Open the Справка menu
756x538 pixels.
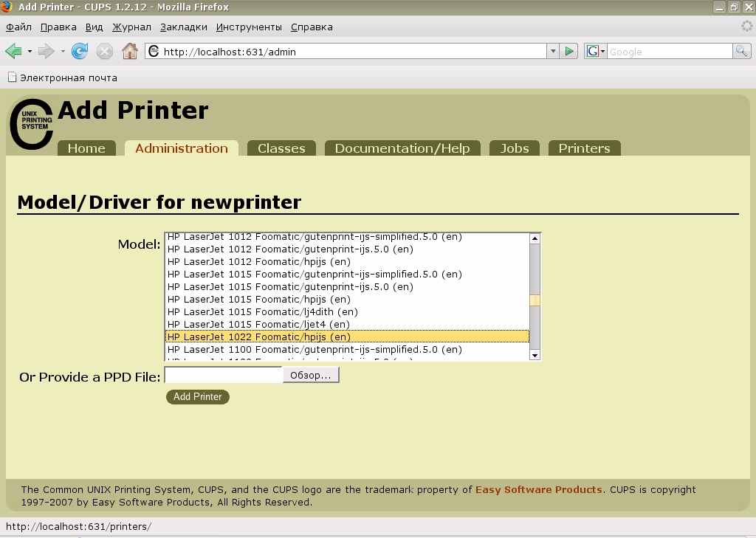[312, 27]
